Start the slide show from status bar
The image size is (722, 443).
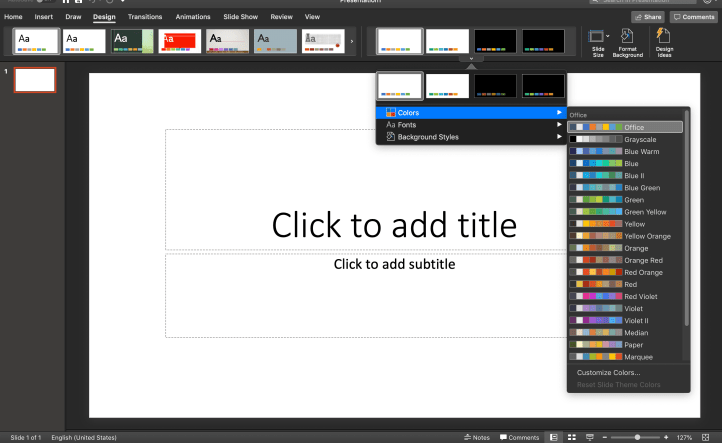point(589,437)
